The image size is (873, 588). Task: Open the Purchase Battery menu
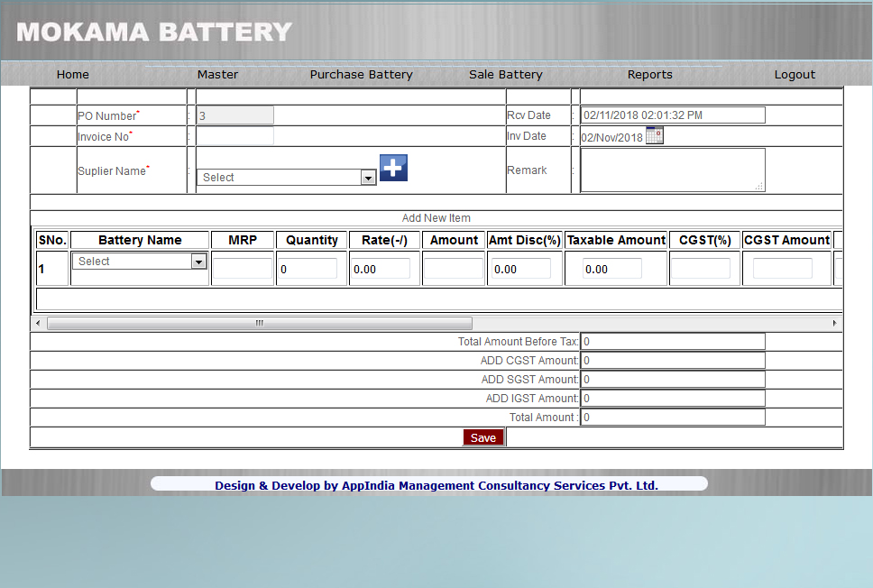coord(362,75)
